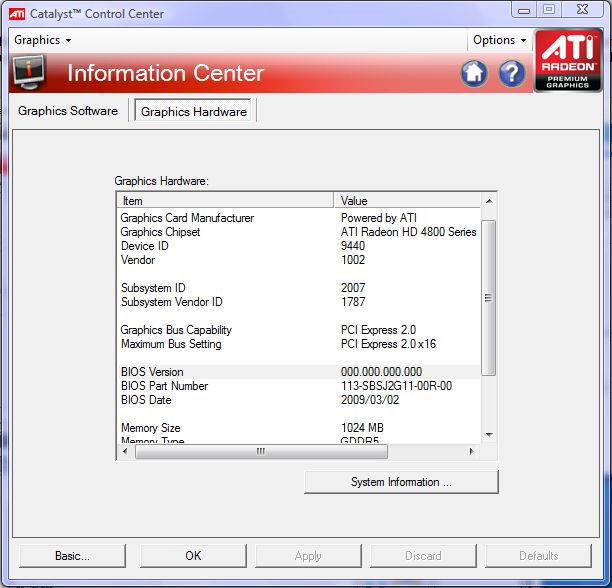The height and width of the screenshot is (588, 612).
Task: Select the BIOS Version row
Action: (299, 372)
